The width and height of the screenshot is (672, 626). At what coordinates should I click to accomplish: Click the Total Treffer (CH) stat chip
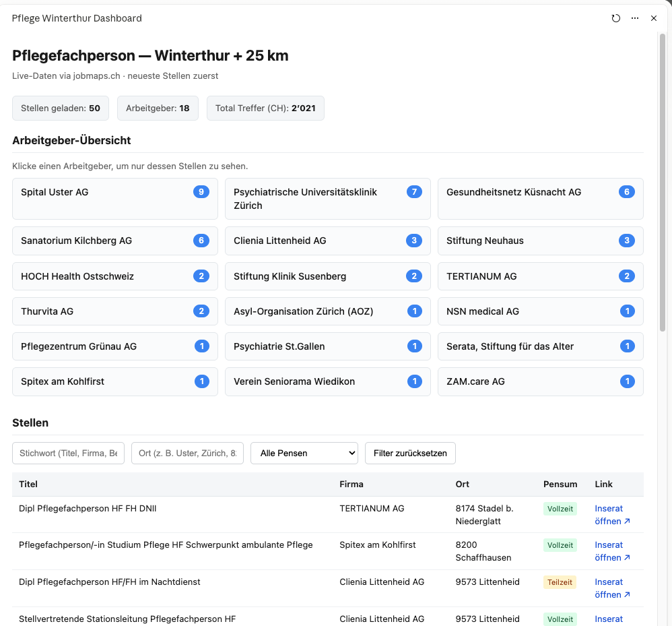coord(265,108)
